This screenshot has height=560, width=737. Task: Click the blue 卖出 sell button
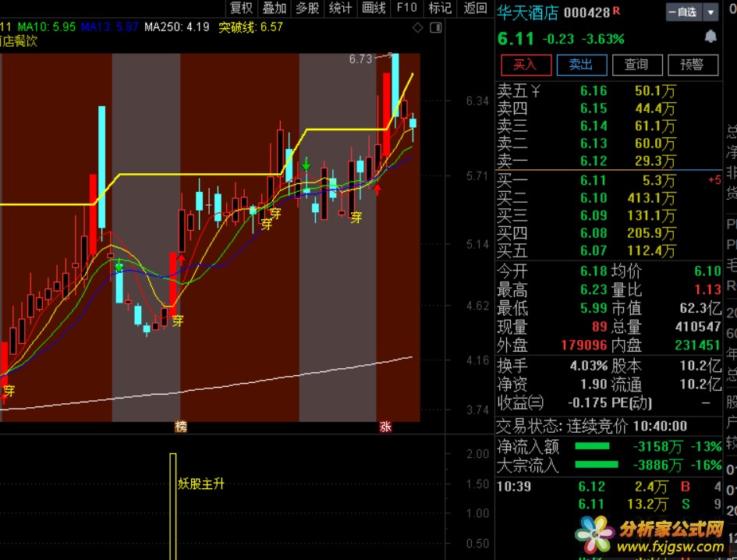582,65
